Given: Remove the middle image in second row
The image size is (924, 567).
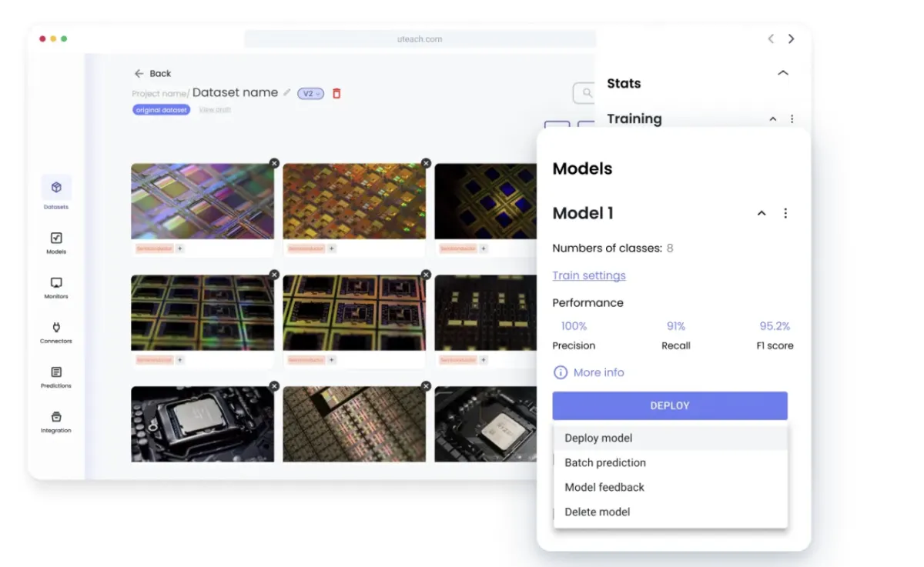Looking at the screenshot, I should tap(426, 275).
